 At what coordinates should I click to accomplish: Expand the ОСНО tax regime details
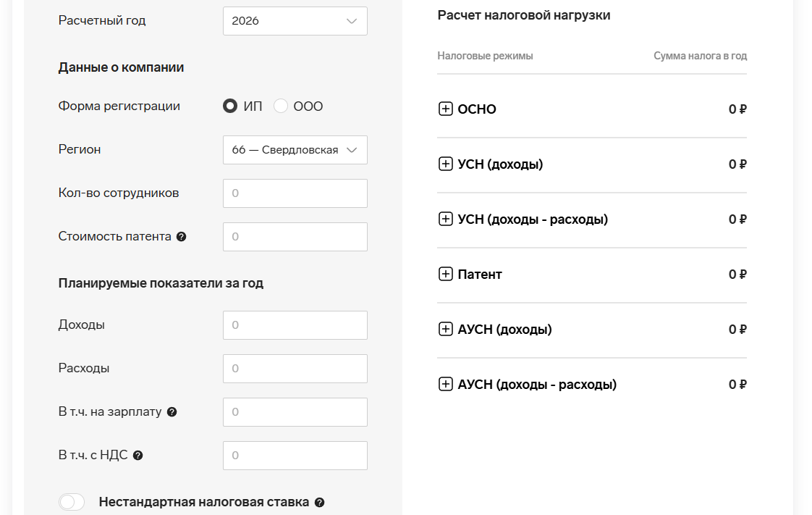click(446, 109)
